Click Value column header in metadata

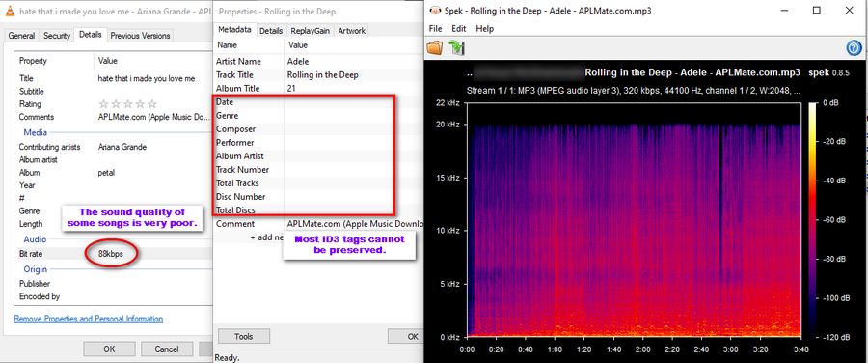pyautogui.click(x=298, y=44)
